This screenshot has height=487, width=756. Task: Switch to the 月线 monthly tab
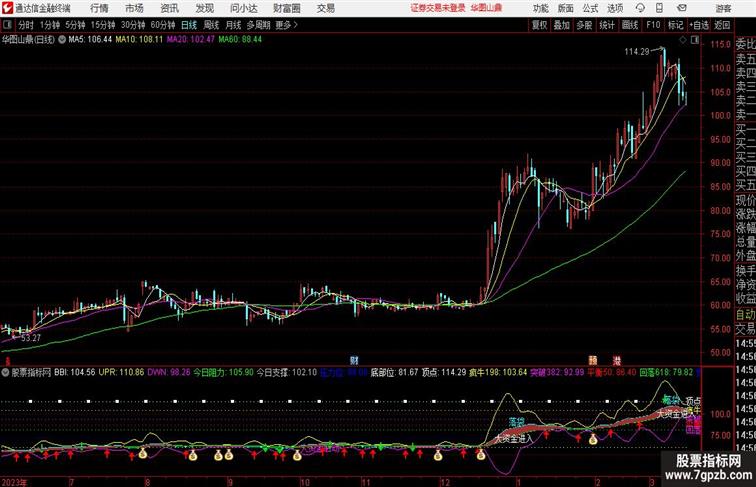[233, 25]
